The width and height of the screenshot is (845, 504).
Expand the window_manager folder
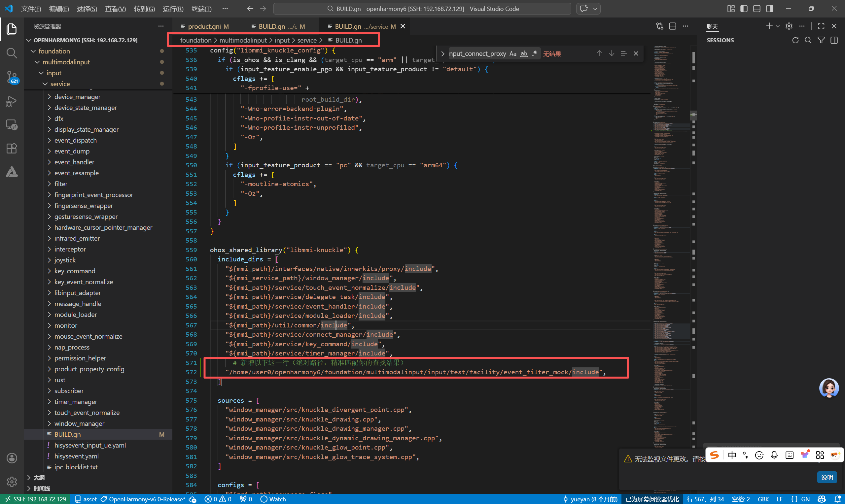(79, 423)
